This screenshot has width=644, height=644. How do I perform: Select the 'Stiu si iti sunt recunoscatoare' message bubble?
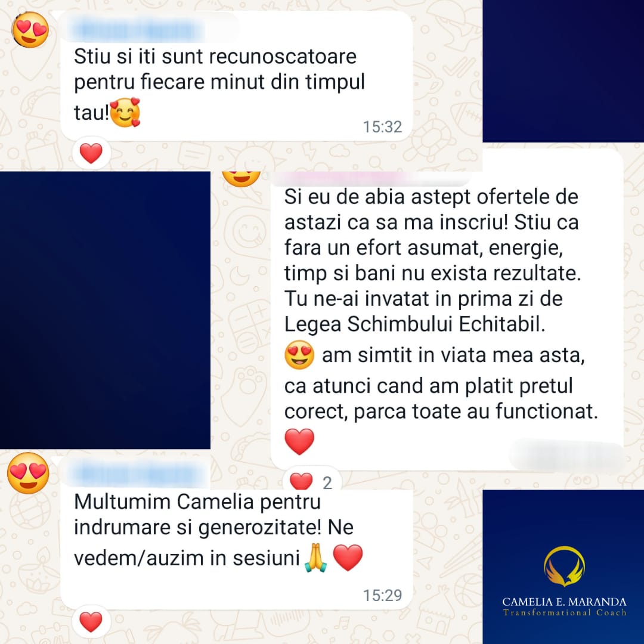click(x=236, y=76)
